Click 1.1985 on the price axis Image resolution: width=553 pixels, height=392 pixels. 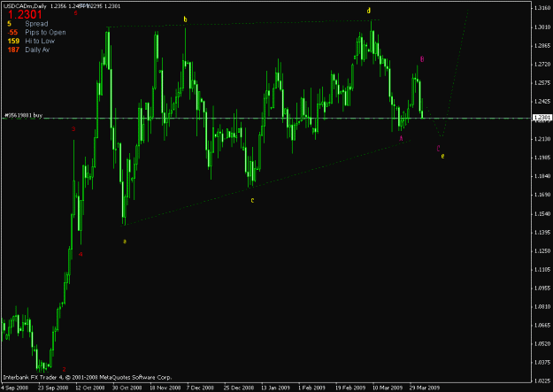coord(542,158)
